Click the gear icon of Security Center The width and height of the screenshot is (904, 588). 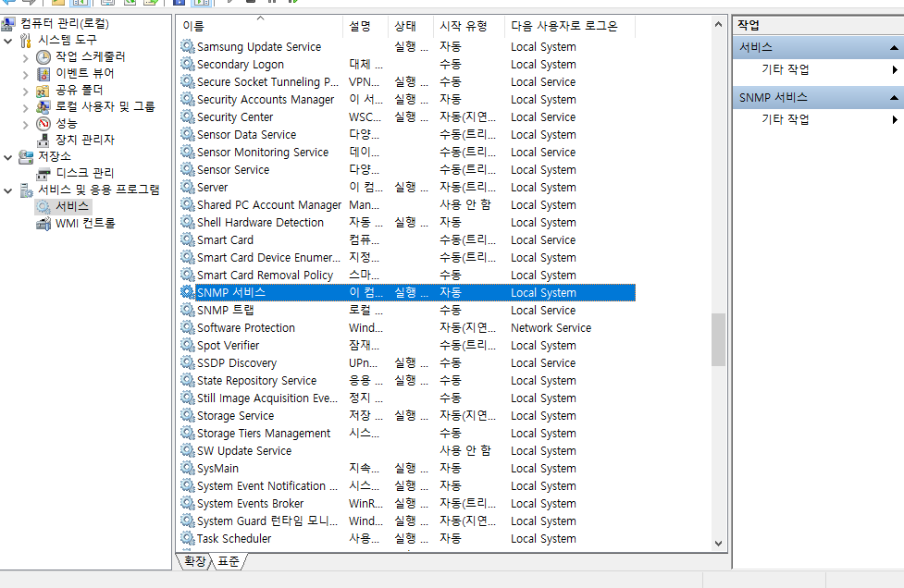(x=188, y=116)
